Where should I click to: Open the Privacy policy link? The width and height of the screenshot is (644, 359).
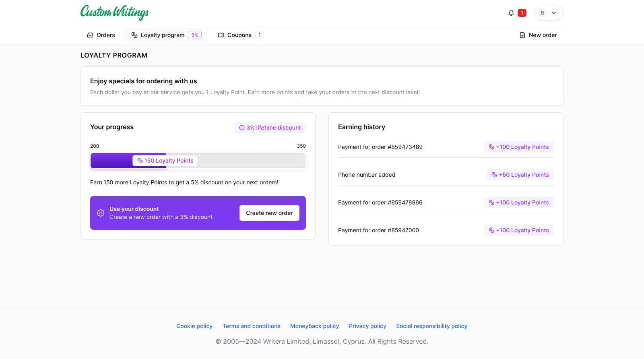367,326
